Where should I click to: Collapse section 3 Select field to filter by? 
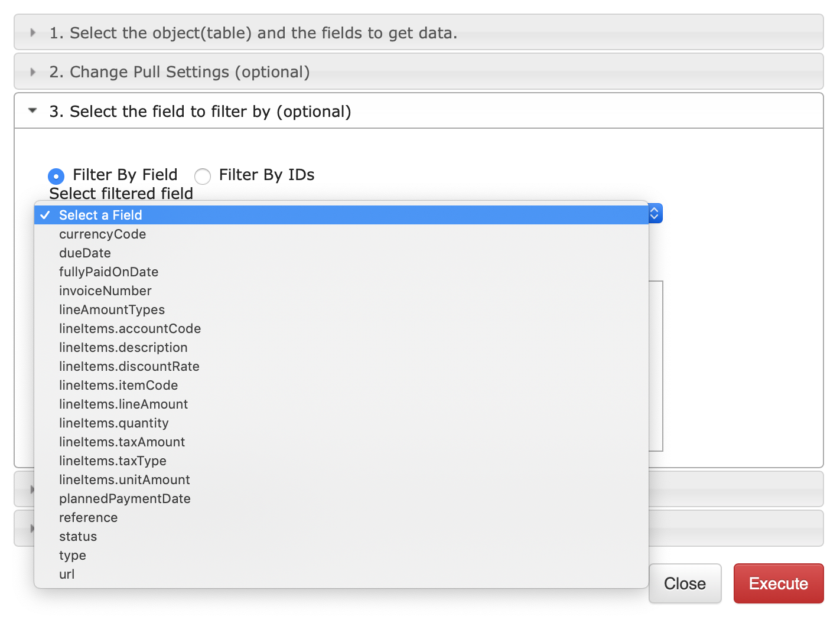(x=200, y=112)
